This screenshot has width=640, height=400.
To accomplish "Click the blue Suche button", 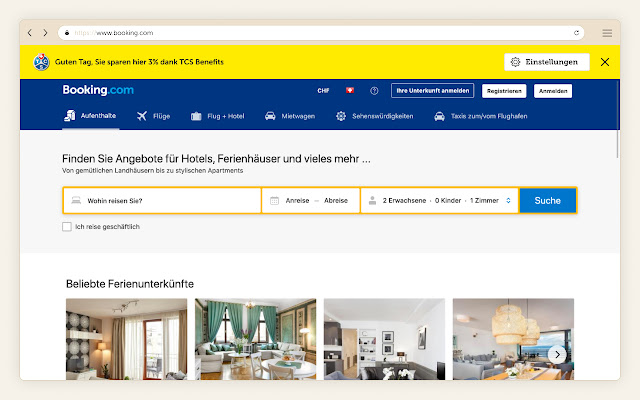I will pyautogui.click(x=548, y=200).
